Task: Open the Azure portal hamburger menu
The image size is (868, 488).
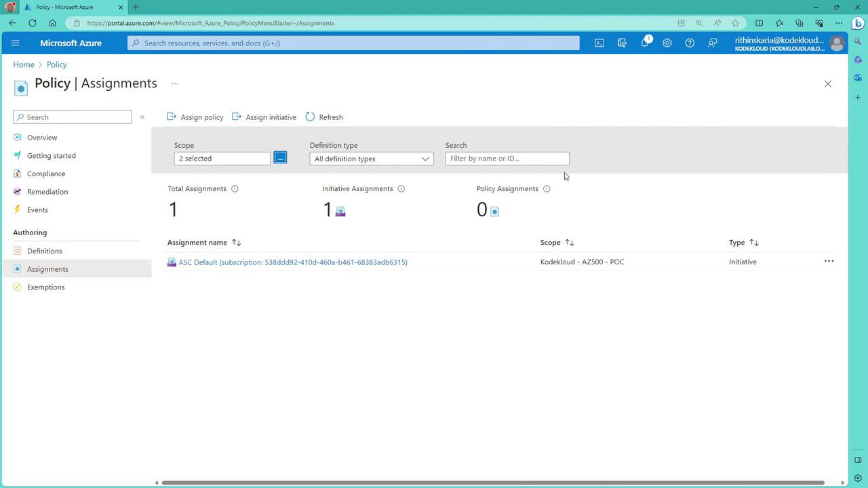Action: 16,43
